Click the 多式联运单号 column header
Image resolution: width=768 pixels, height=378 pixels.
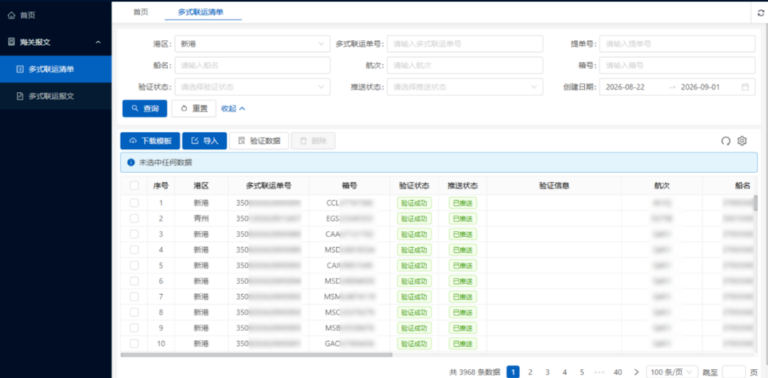pyautogui.click(x=268, y=186)
